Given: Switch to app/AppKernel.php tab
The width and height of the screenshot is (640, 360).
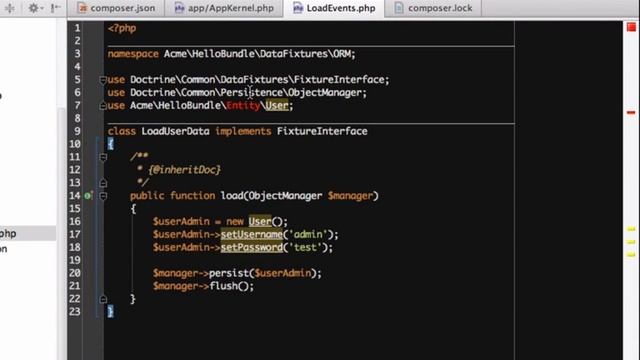Looking at the screenshot, I should point(224,8).
